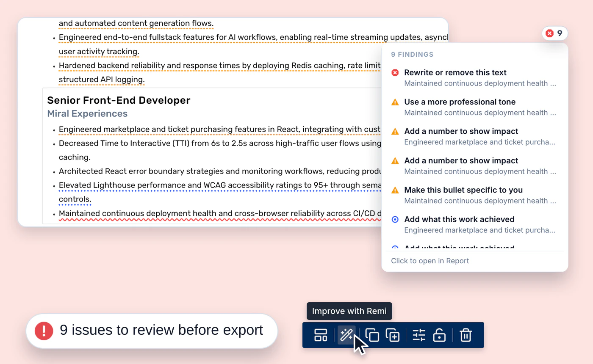Select "Add a number to show impact" for Maintained continuous
Viewport: 593px width, 364px height.
coord(474,165)
